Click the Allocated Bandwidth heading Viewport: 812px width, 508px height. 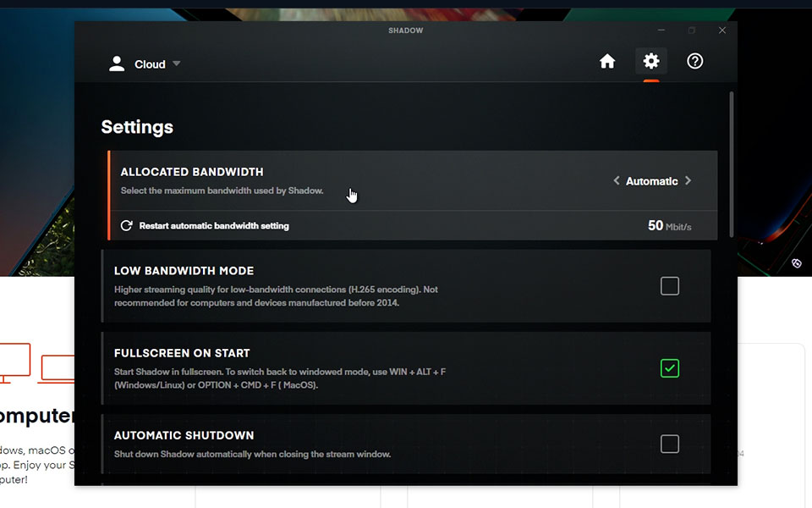coord(192,172)
